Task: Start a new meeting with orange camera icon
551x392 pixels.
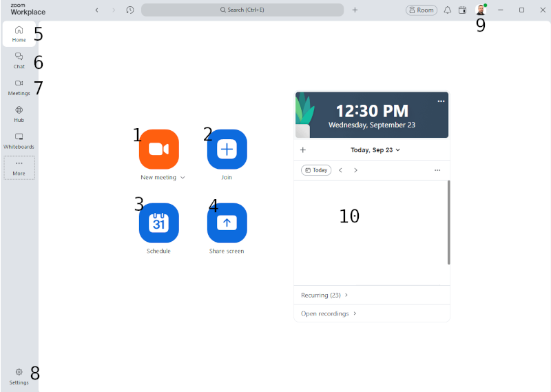Action: click(159, 149)
